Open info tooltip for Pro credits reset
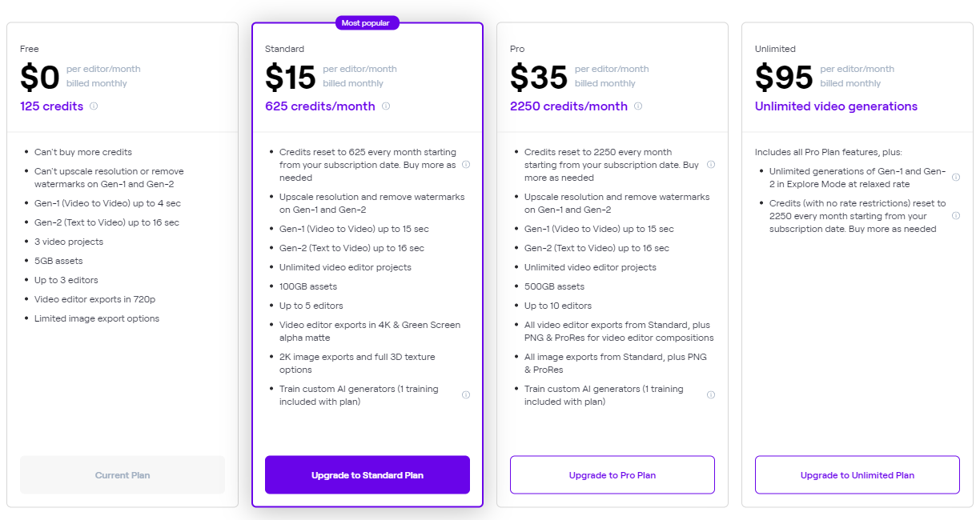 click(711, 165)
